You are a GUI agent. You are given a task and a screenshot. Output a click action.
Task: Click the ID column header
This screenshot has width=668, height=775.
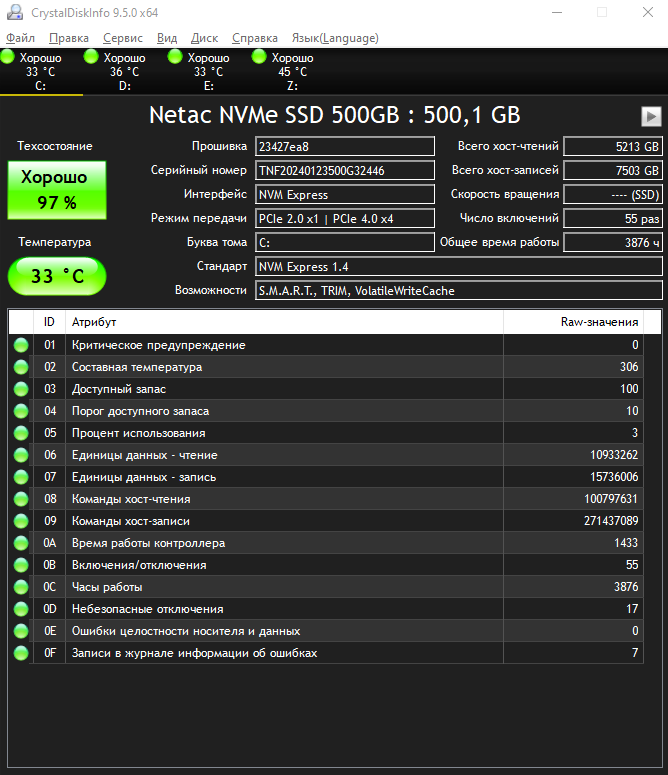(x=49, y=322)
